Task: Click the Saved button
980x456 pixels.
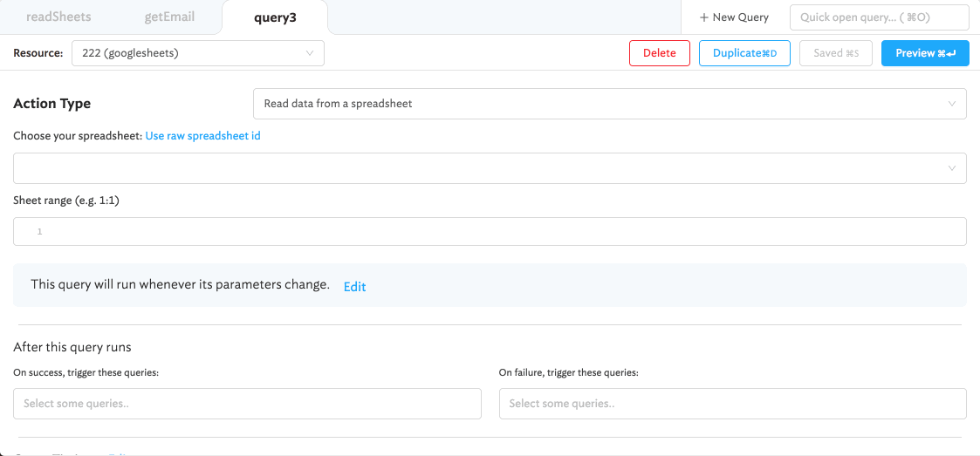Action: pos(835,53)
